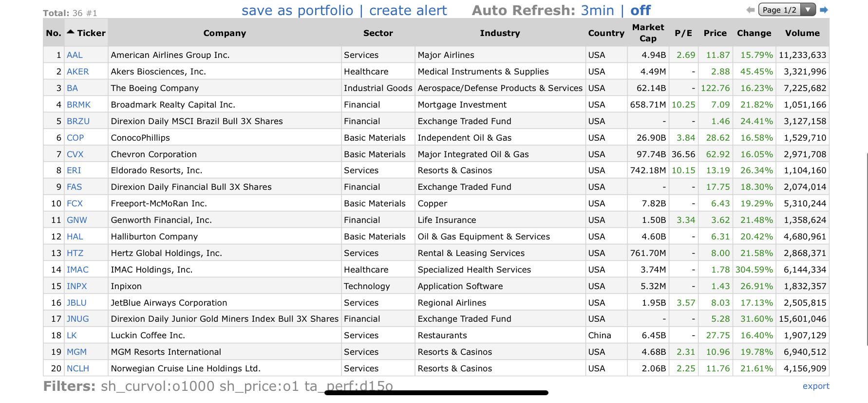Viewport: 868px width, 403px height.
Task: Set Auto Refresh to 3min
Action: [598, 11]
